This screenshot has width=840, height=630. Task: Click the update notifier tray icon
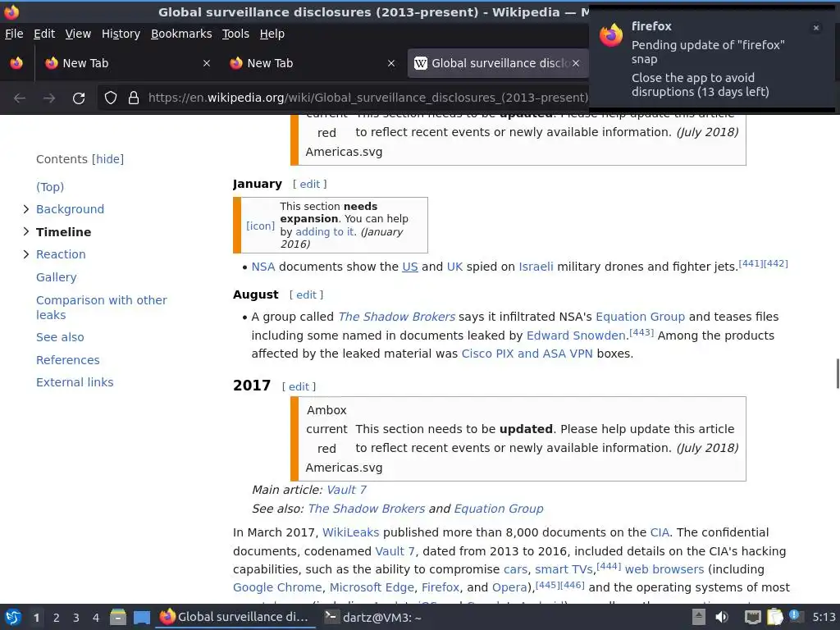(x=795, y=616)
